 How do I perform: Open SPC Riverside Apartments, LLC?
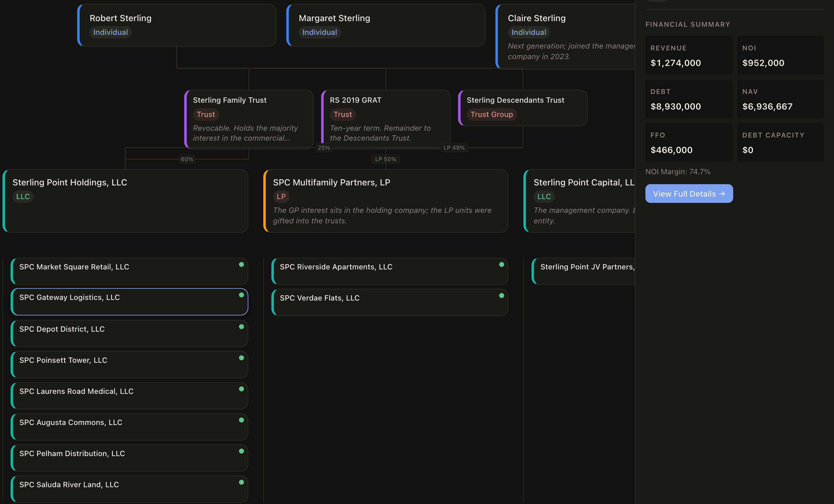point(390,271)
